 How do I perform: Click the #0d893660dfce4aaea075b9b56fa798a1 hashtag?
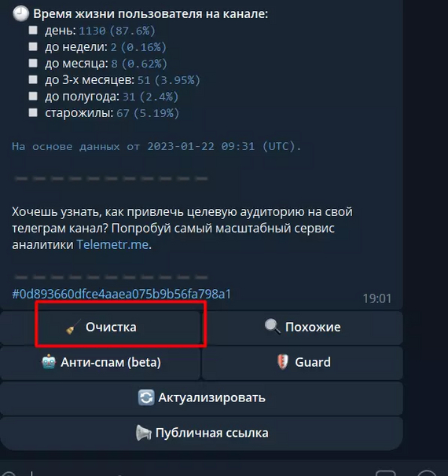tap(121, 294)
